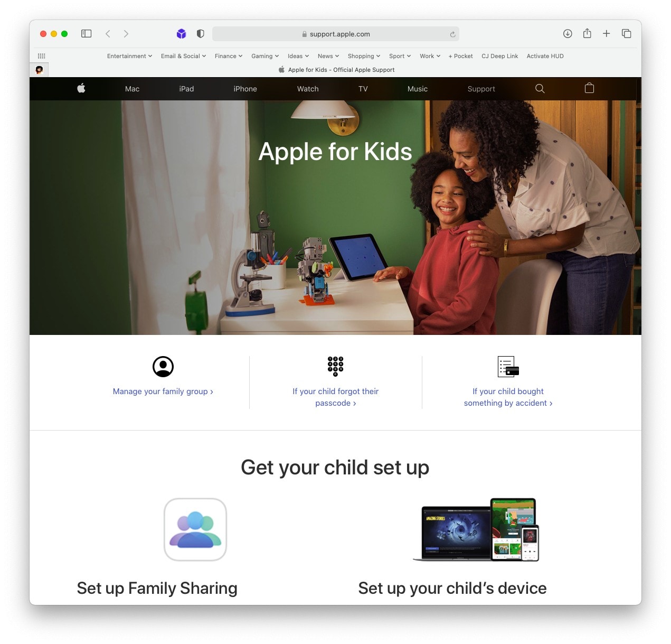
Task: Click the Family Sharing icon thumbnail
Action: pyautogui.click(x=195, y=529)
